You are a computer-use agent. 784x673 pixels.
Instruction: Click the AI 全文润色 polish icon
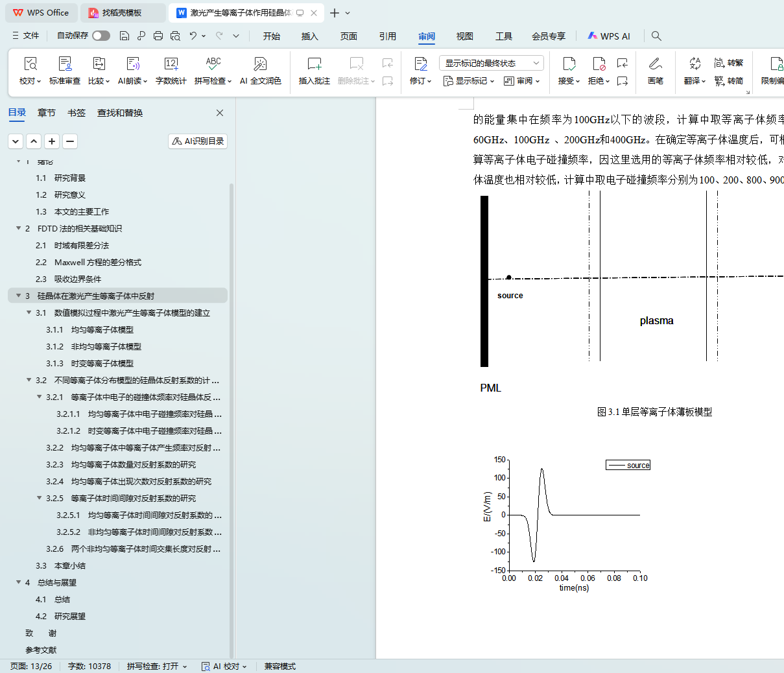pos(260,64)
